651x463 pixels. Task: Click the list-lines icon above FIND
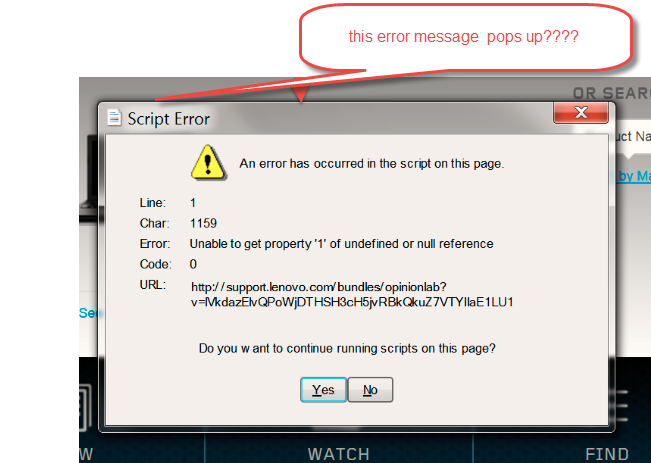(x=619, y=405)
